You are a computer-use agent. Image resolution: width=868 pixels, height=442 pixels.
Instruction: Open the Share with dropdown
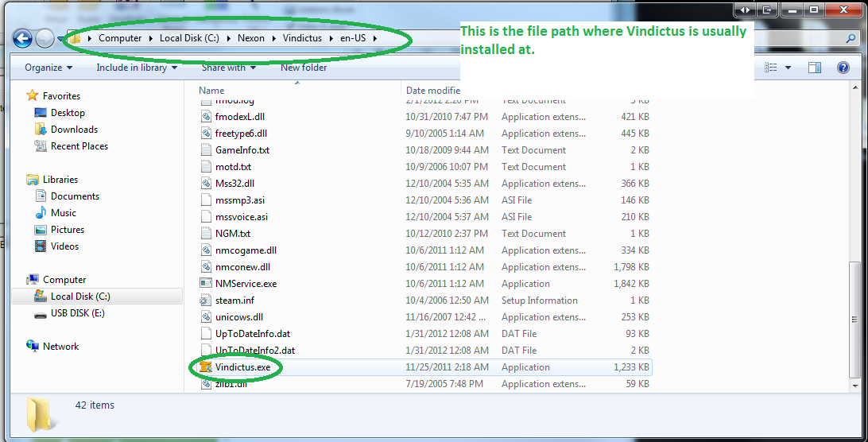point(229,68)
